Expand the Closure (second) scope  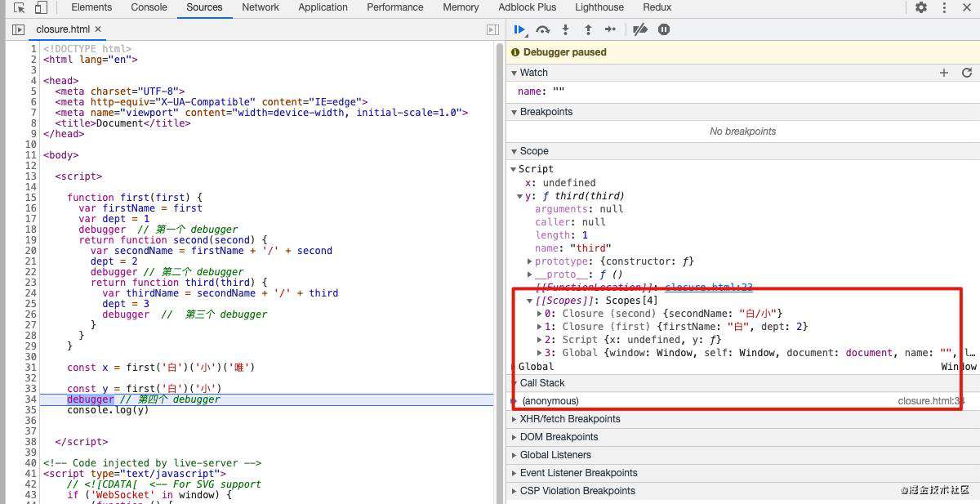539,314
